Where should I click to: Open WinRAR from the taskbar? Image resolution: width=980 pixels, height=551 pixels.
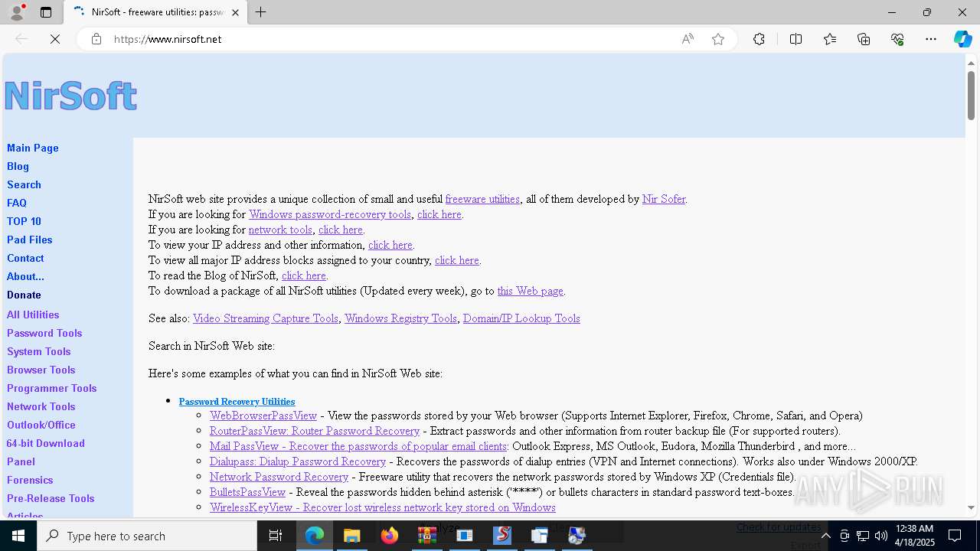[x=427, y=536]
